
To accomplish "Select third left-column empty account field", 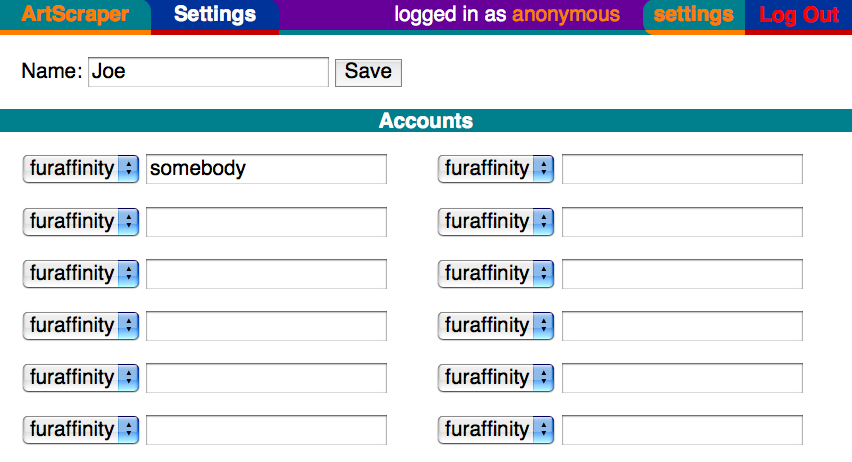I will click(266, 274).
